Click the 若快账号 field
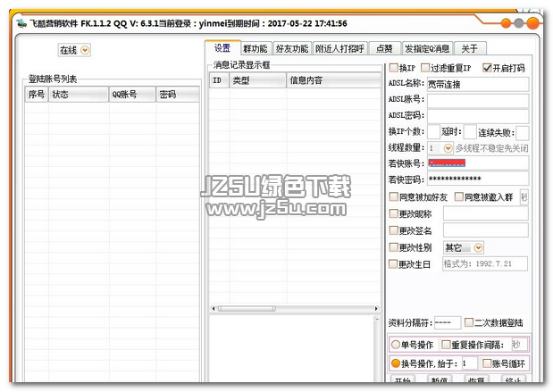Screen dimensions: 553x392 (478, 163)
